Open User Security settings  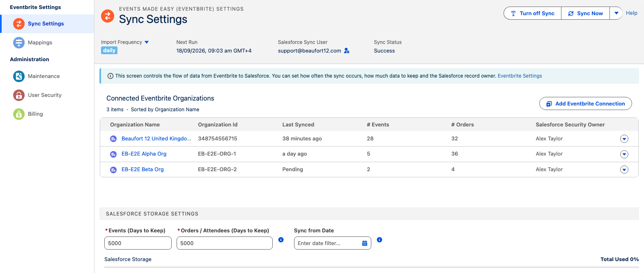click(47, 95)
